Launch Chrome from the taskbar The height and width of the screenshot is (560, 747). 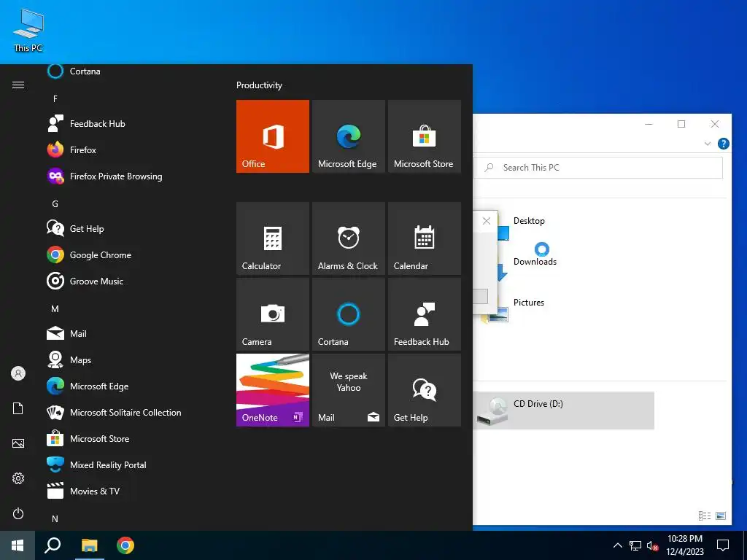[125, 545]
